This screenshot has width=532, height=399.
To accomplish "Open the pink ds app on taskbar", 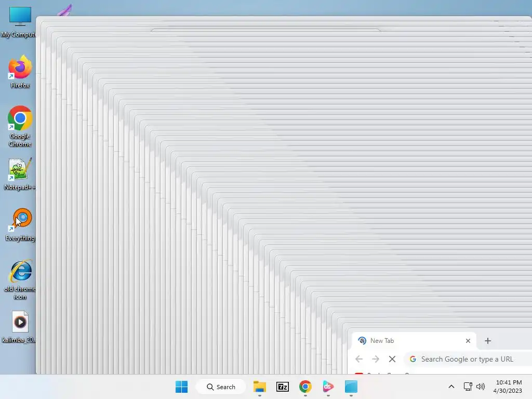I will pos(328,387).
